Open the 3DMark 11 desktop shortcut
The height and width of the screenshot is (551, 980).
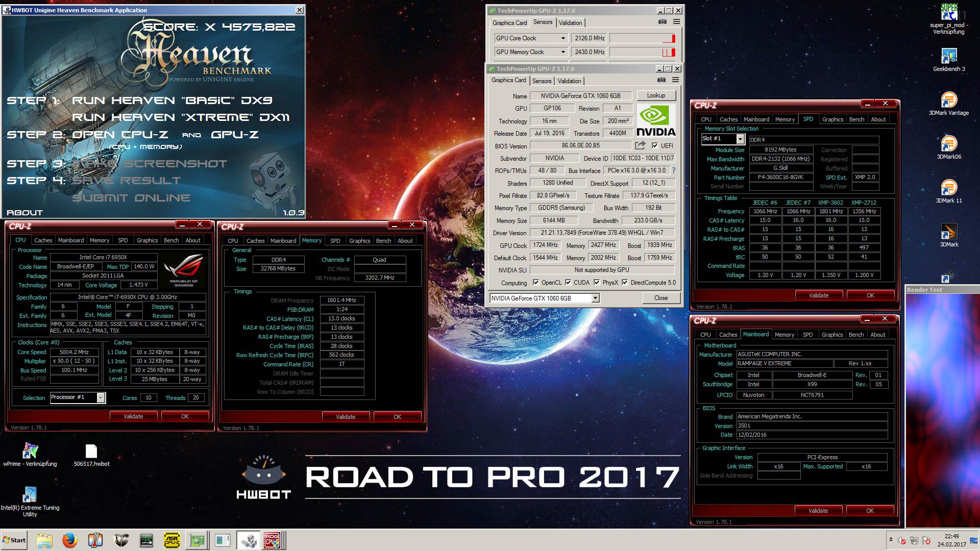tap(949, 191)
